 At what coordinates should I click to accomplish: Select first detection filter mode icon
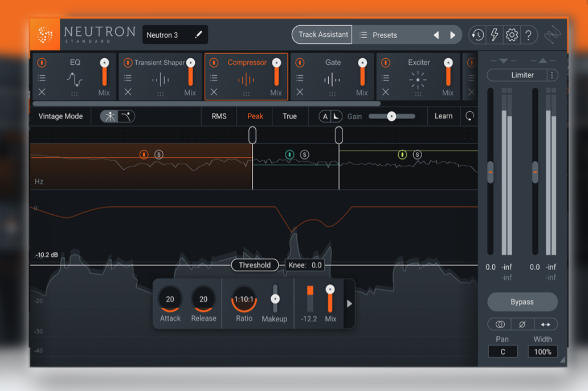[x=109, y=116]
